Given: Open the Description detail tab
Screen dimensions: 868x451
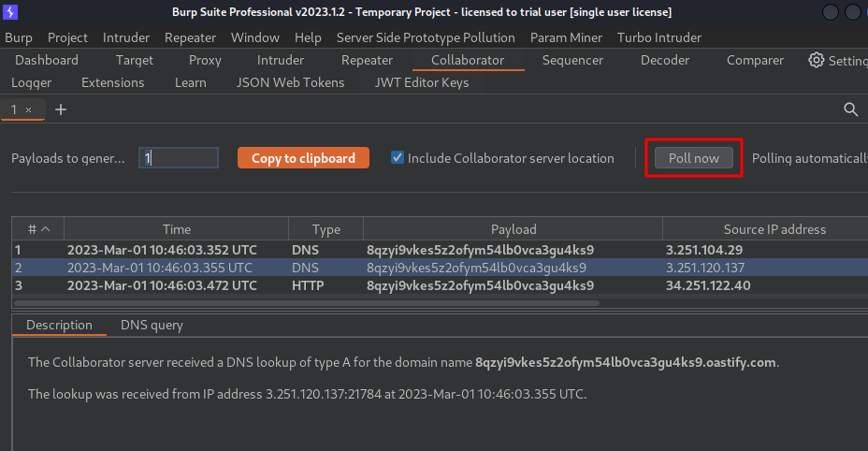Looking at the screenshot, I should click(59, 326).
